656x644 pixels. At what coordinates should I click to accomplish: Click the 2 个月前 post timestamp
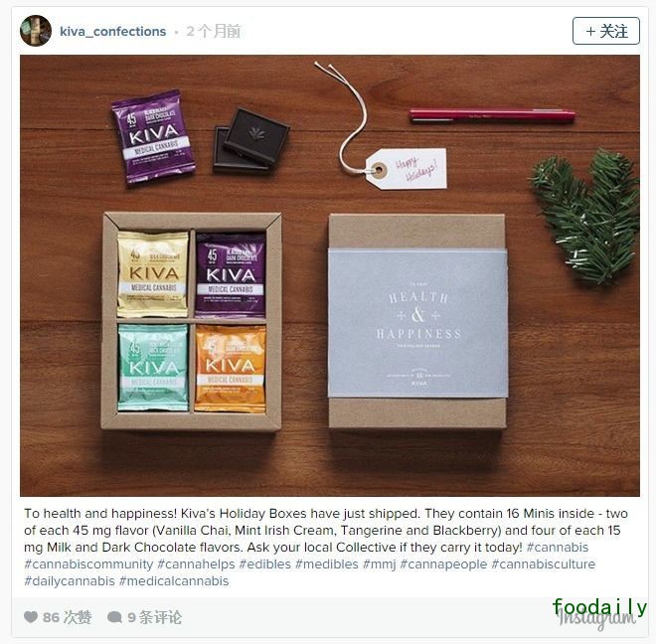pyautogui.click(x=214, y=32)
